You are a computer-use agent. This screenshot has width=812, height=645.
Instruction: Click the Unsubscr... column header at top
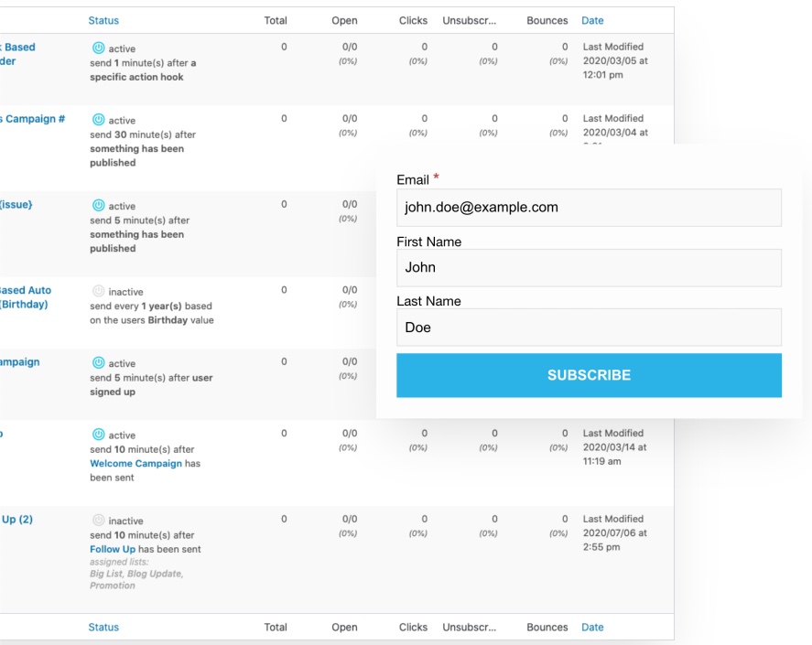(x=470, y=21)
